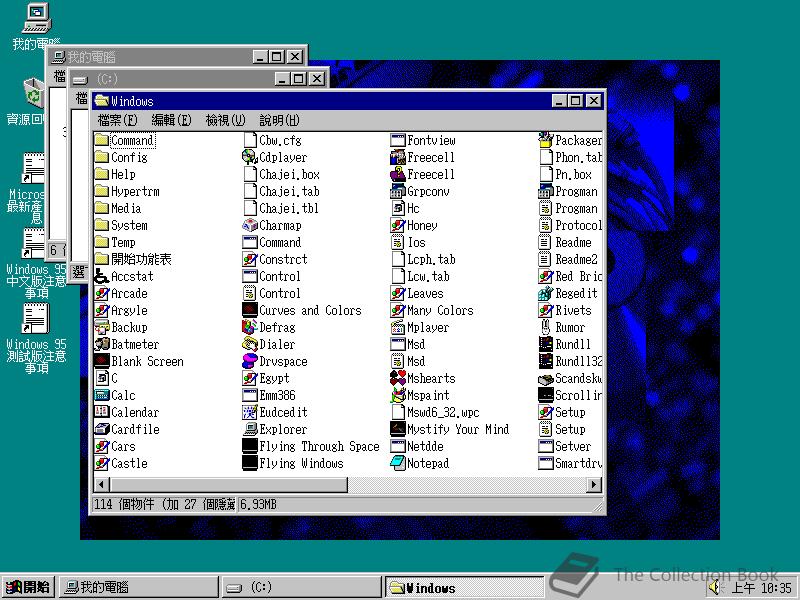Select Windows 95 測試版注意事項 desktop shortcut
800x600 pixels.
coord(36,338)
